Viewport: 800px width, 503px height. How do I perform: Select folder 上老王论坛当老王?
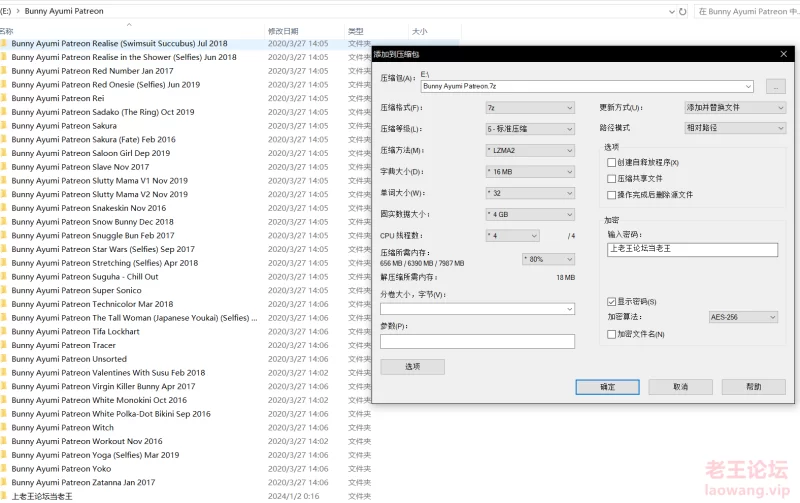(x=42, y=497)
